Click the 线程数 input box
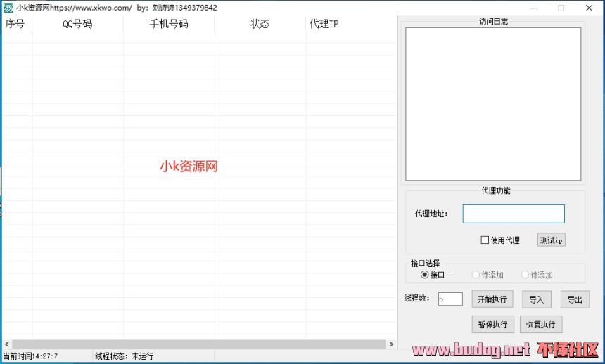Screen dimensions: 605x364 (450, 299)
